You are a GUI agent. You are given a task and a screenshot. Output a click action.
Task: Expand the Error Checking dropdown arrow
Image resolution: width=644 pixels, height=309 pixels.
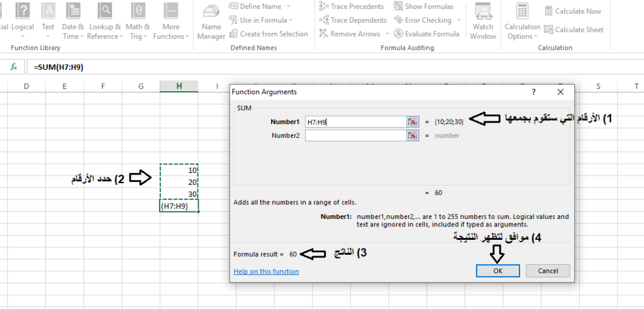458,20
